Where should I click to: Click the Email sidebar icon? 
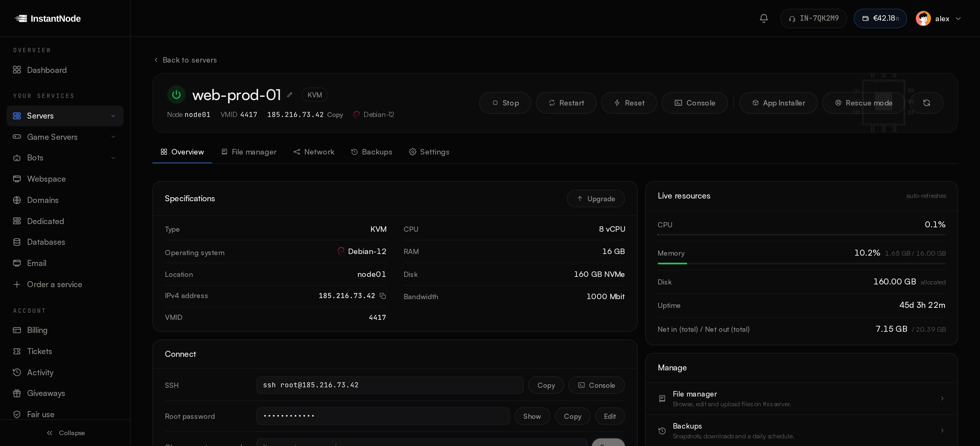[x=17, y=263]
